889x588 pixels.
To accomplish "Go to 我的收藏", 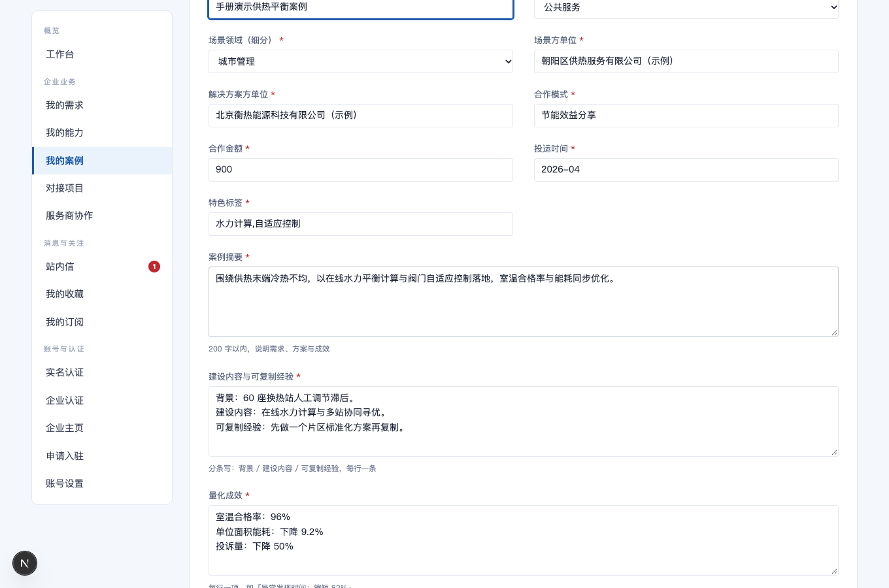I will [102, 294].
